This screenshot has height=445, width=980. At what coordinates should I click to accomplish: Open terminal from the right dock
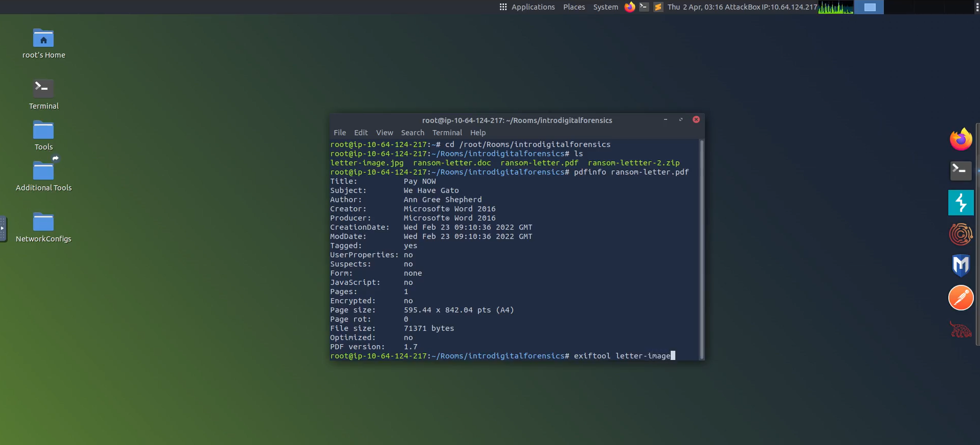[960, 171]
